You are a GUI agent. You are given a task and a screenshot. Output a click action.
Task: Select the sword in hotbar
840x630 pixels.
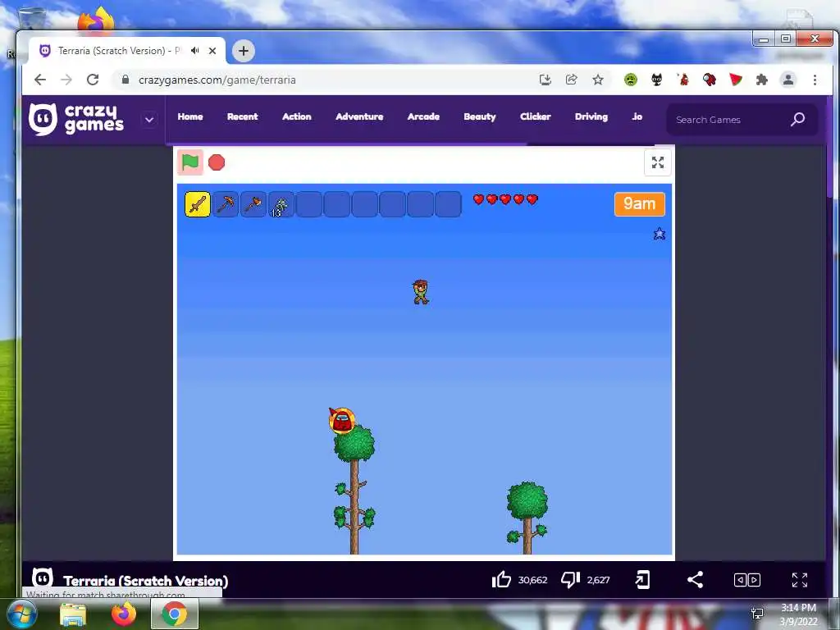198,204
